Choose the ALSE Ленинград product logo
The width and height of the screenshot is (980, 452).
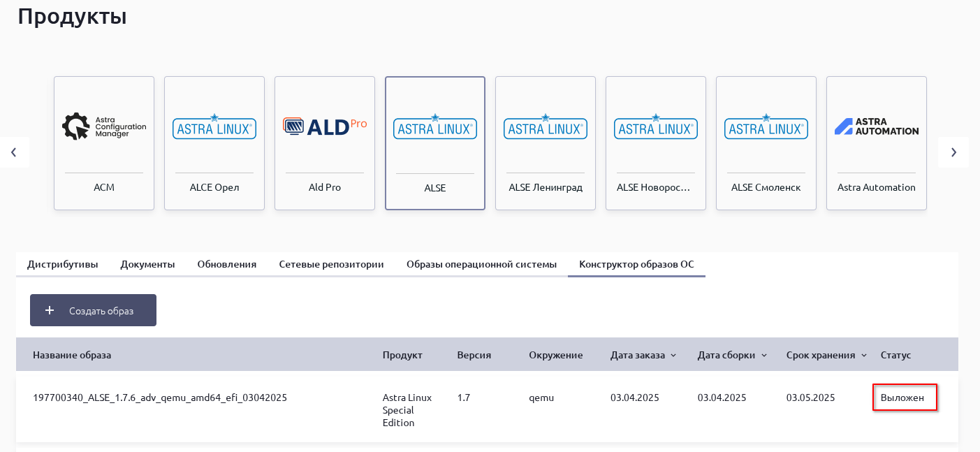tap(546, 126)
